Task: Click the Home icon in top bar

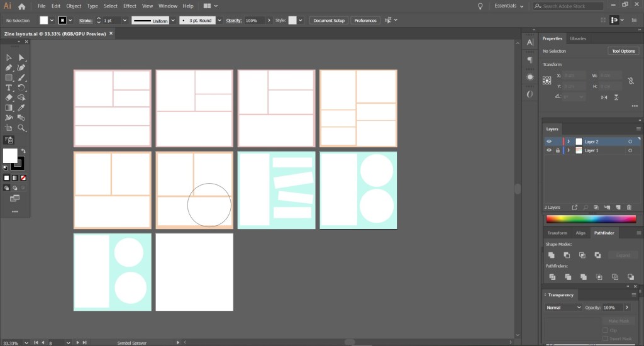Action: (x=22, y=6)
